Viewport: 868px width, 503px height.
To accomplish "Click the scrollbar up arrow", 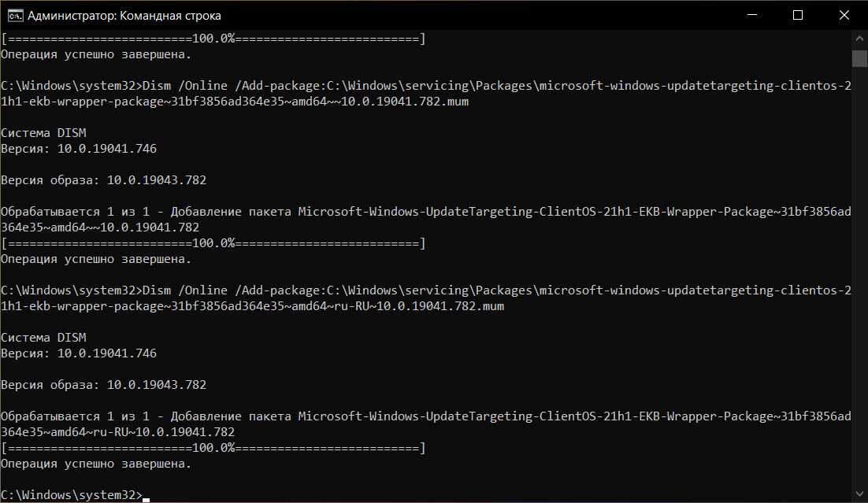I will click(859, 37).
